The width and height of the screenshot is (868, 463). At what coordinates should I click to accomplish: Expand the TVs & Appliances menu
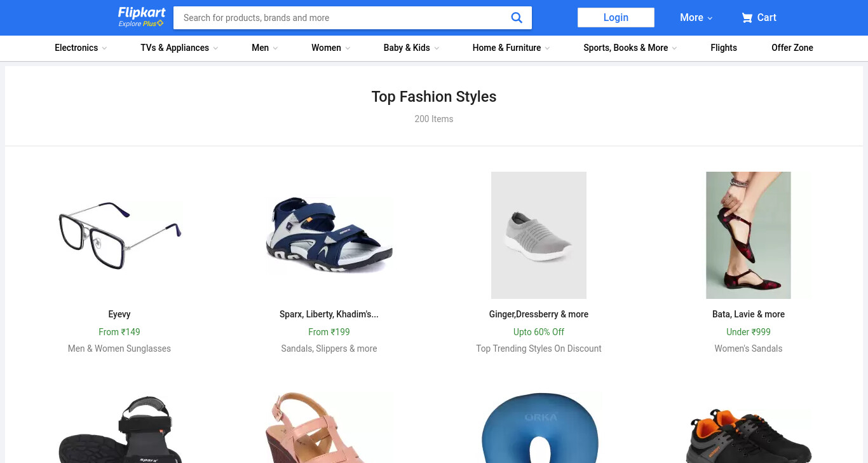pos(179,48)
